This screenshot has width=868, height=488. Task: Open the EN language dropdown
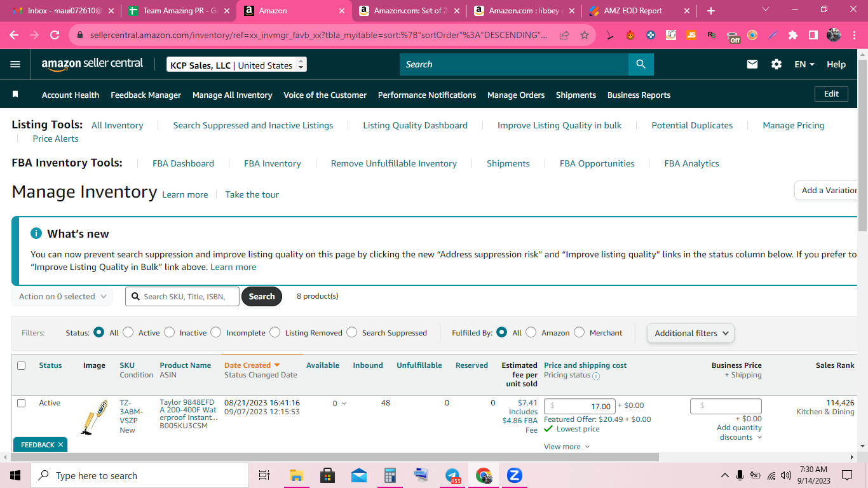pos(804,64)
